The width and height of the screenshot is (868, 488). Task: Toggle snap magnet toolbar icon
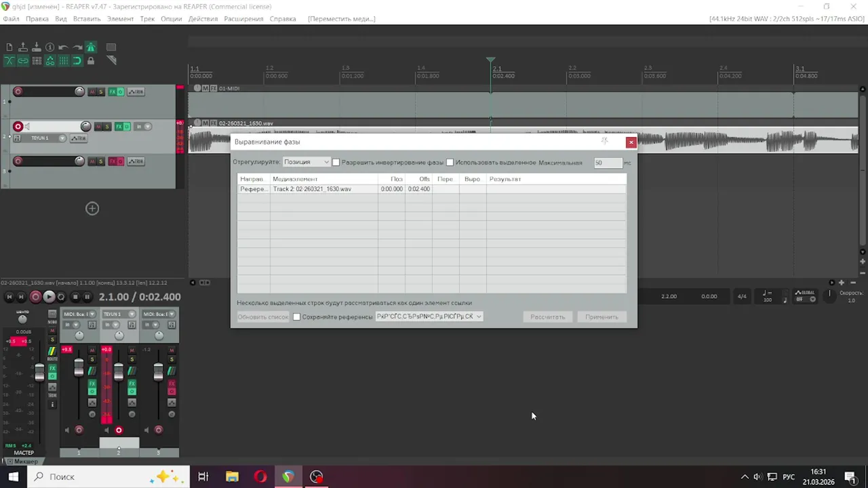click(77, 60)
